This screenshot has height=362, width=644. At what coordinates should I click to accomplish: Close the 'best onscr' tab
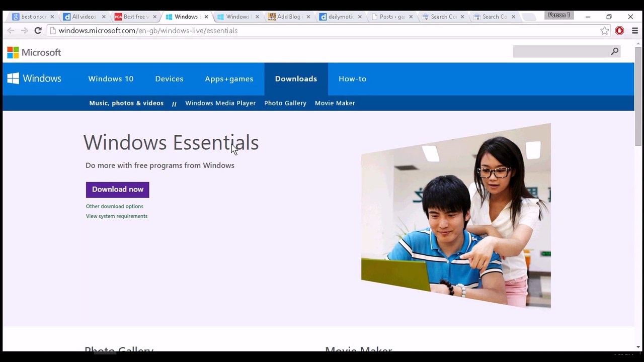coord(52,17)
